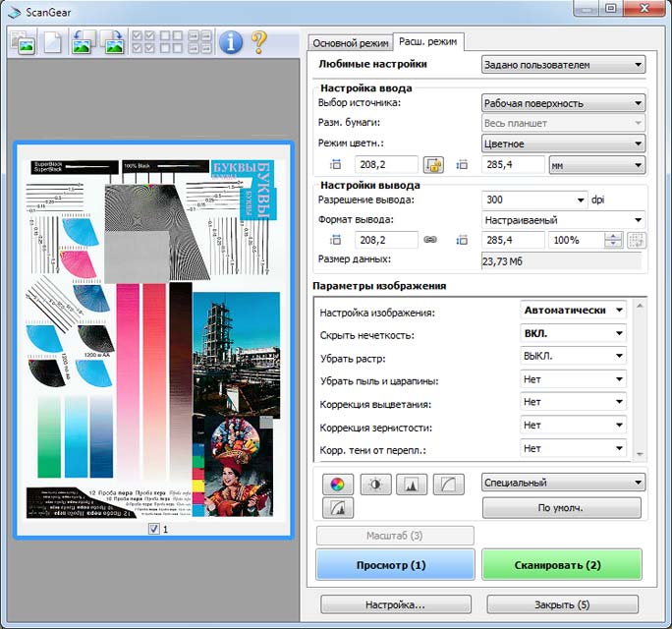
Task: Open the tone curve settings button
Action: 448,483
